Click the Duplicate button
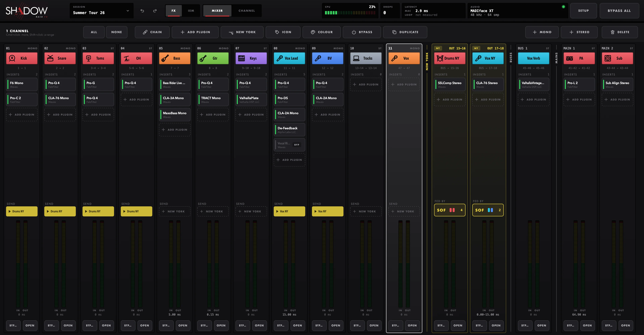Image resolution: width=644 pixels, height=335 pixels. (x=405, y=32)
